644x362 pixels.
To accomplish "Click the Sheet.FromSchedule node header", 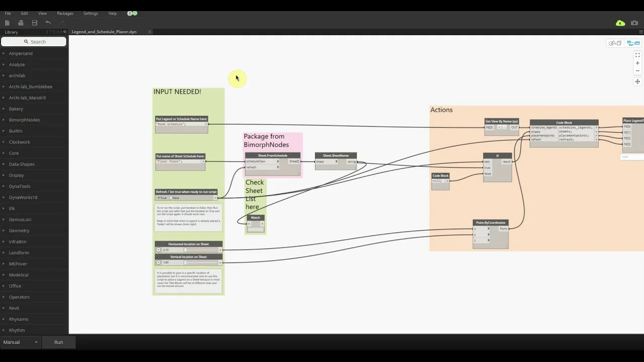I will [x=273, y=155].
